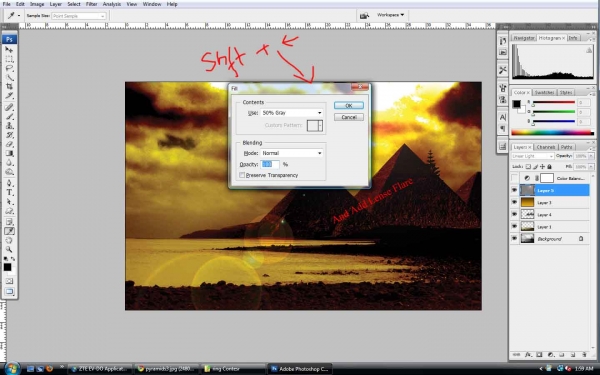600x375 pixels.
Task: Change screen mode at toolbox bottom
Action: pyautogui.click(x=9, y=292)
